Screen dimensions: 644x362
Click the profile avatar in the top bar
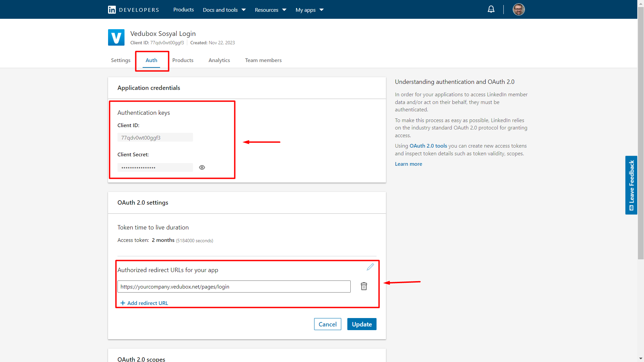coord(518,9)
